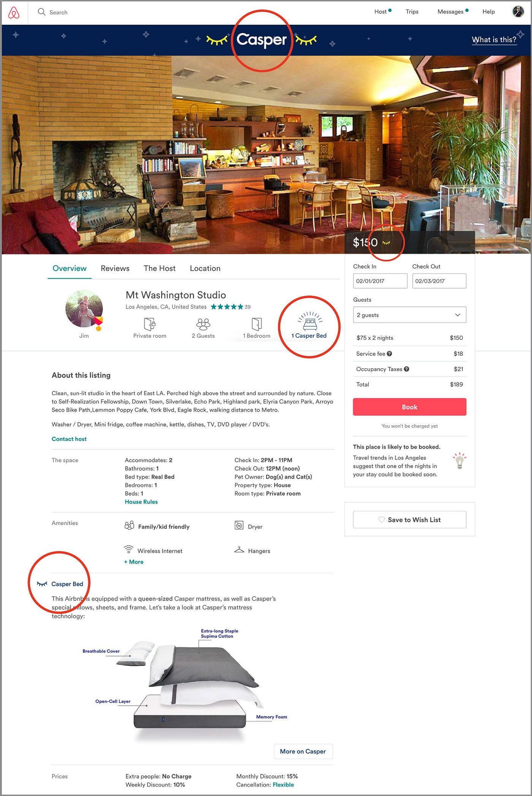Image resolution: width=532 pixels, height=796 pixels.
Task: Click the search magnifier icon
Action: pyautogui.click(x=41, y=12)
